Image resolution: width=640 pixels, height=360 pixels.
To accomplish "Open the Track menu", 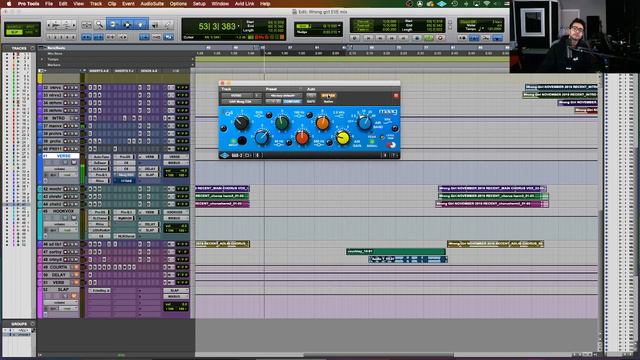I will [96, 4].
